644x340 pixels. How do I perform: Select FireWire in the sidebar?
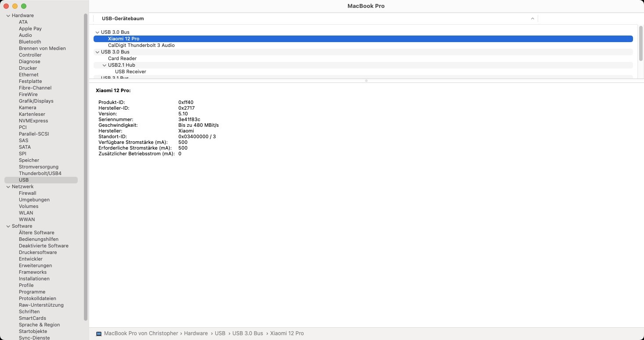(28, 94)
